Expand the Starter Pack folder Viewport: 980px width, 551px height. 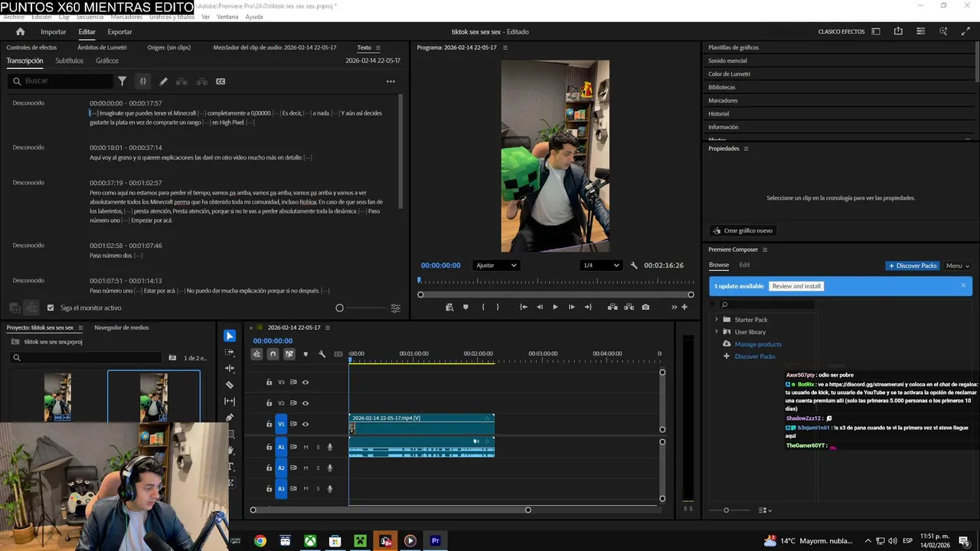[717, 320]
